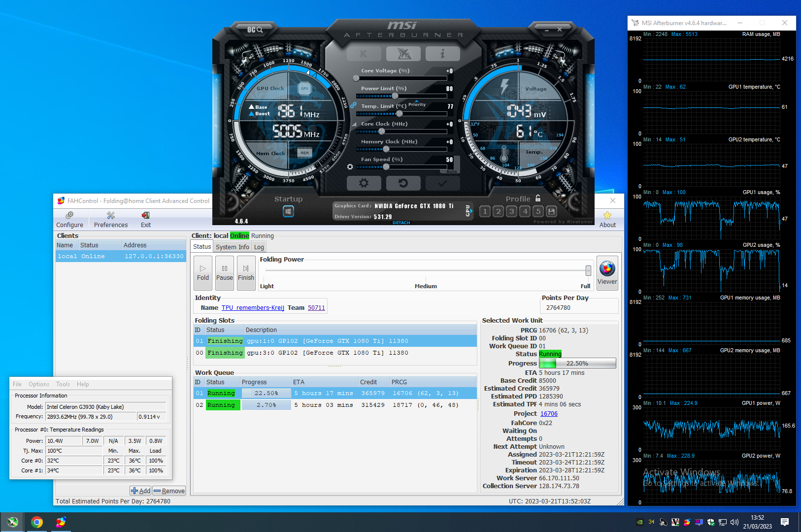This screenshot has height=532, width=801.
Task: Open Chrome from the taskbar
Action: (x=37, y=522)
